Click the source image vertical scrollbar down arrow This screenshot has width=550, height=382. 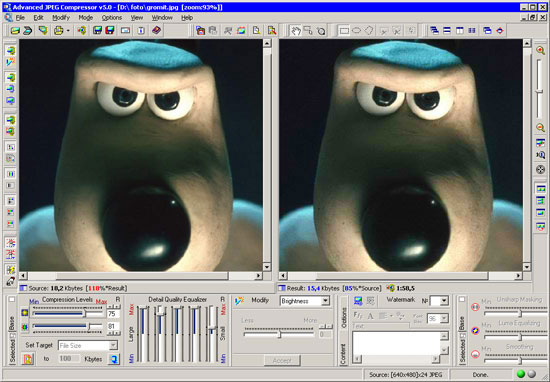coord(267,267)
